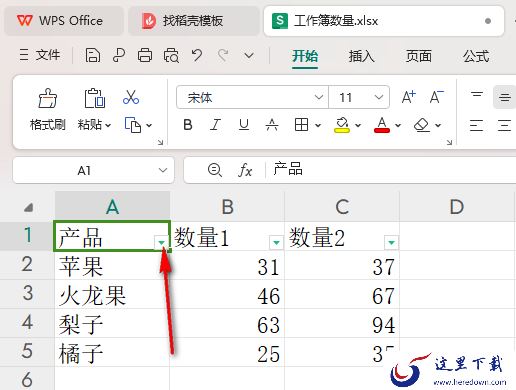Click the Clear eraser icon
The width and height of the screenshot is (516, 390).
[422, 125]
